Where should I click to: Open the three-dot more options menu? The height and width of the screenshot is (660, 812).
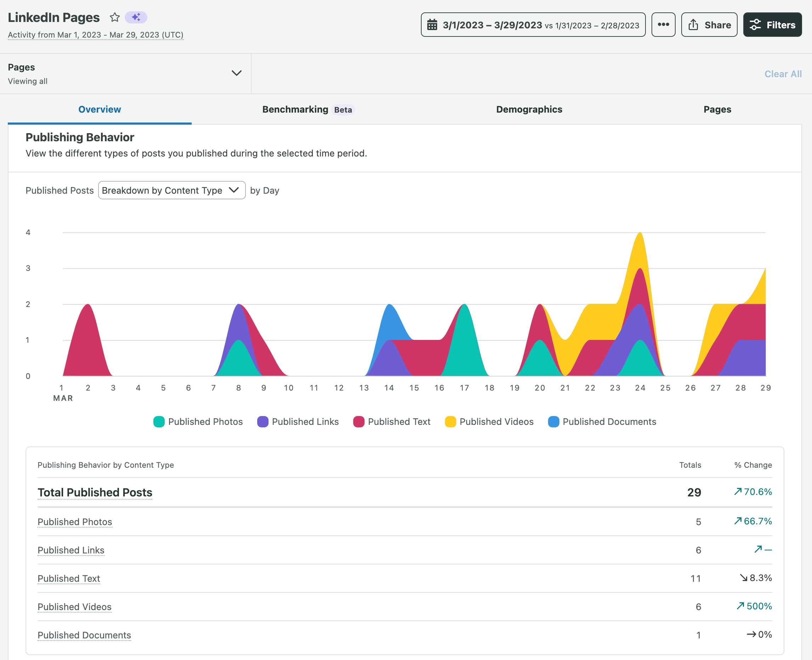point(663,25)
